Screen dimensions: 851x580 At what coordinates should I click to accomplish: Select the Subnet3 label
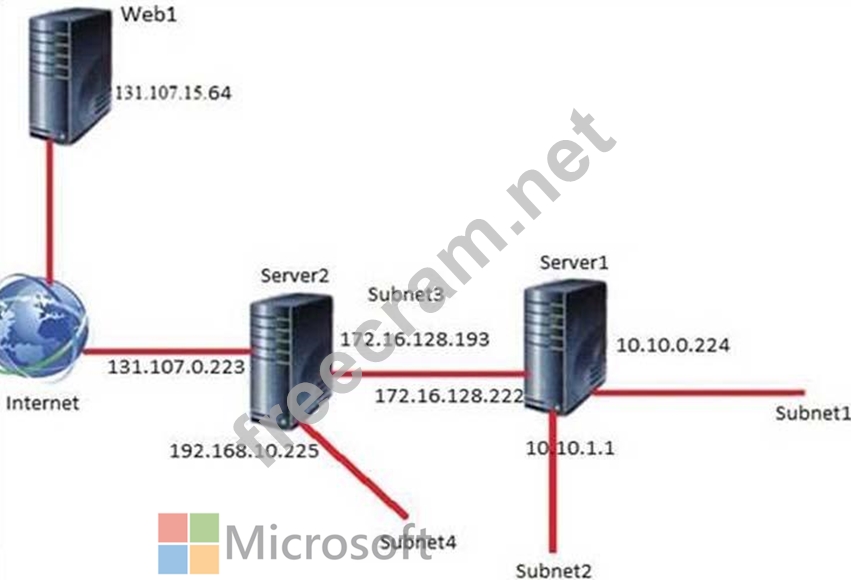click(x=406, y=295)
